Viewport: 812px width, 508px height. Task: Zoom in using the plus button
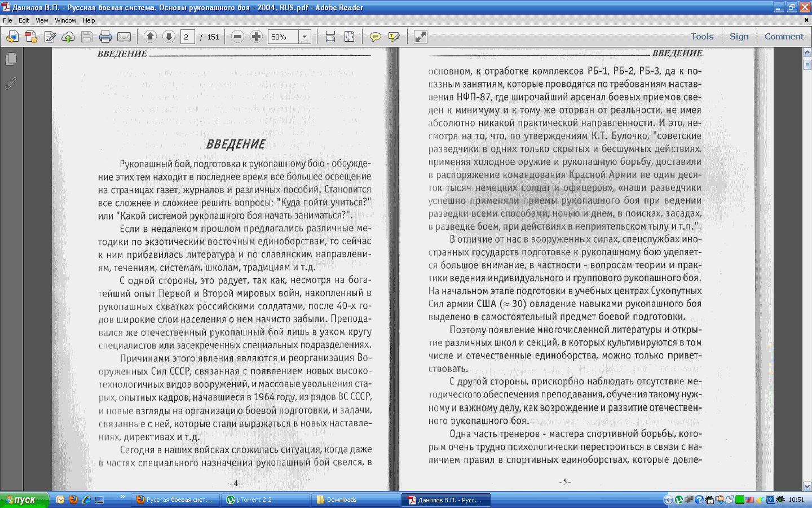257,37
